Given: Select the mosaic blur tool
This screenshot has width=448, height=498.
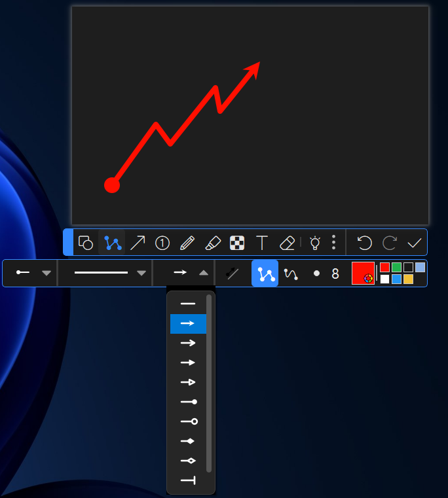Looking at the screenshot, I should 236,243.
